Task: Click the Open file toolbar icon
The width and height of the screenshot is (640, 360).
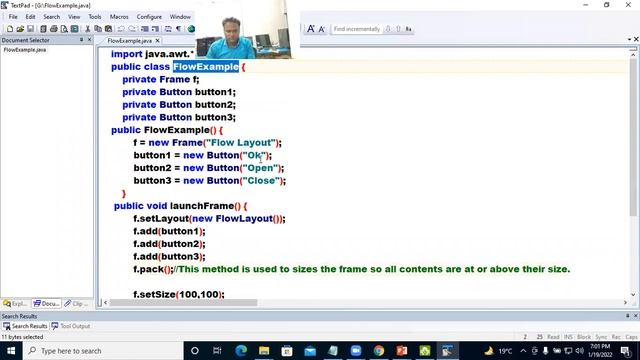Action: point(20,29)
